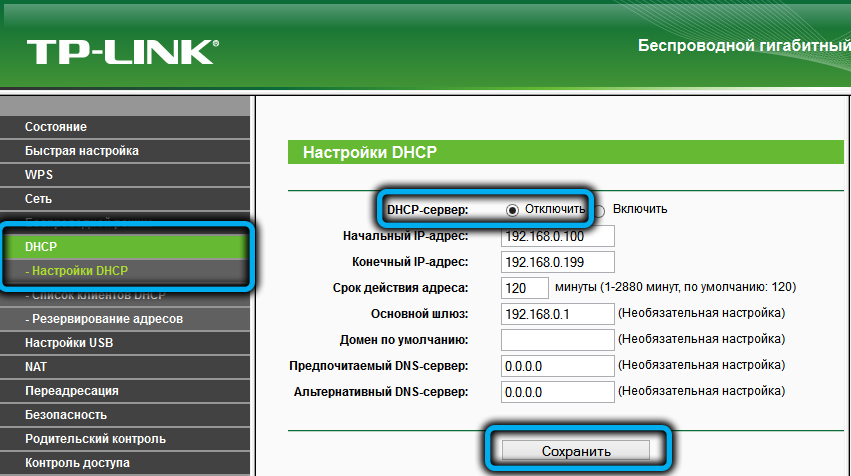The height and width of the screenshot is (476, 851).
Task: Open Быстрая настройка in the sidebar
Action: point(82,151)
